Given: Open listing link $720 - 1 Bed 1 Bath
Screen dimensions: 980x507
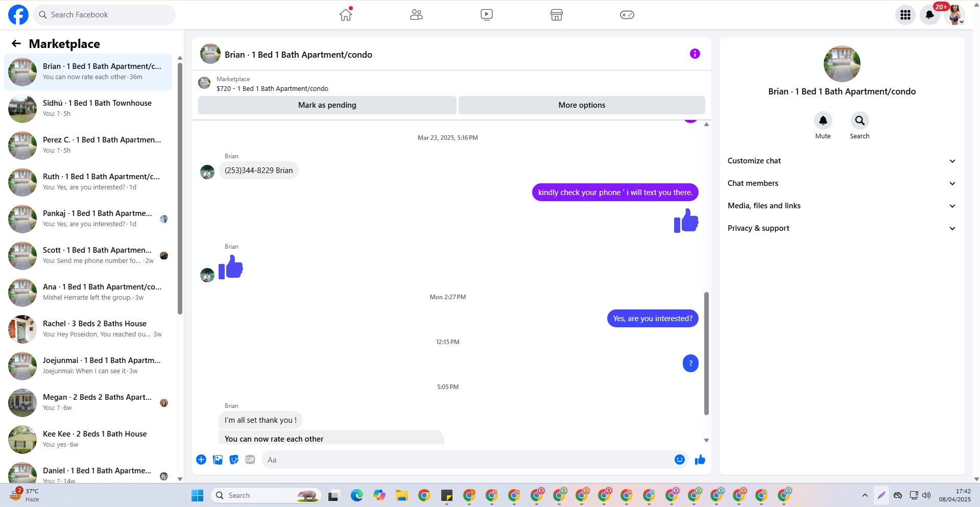Looking at the screenshot, I should pos(272,88).
